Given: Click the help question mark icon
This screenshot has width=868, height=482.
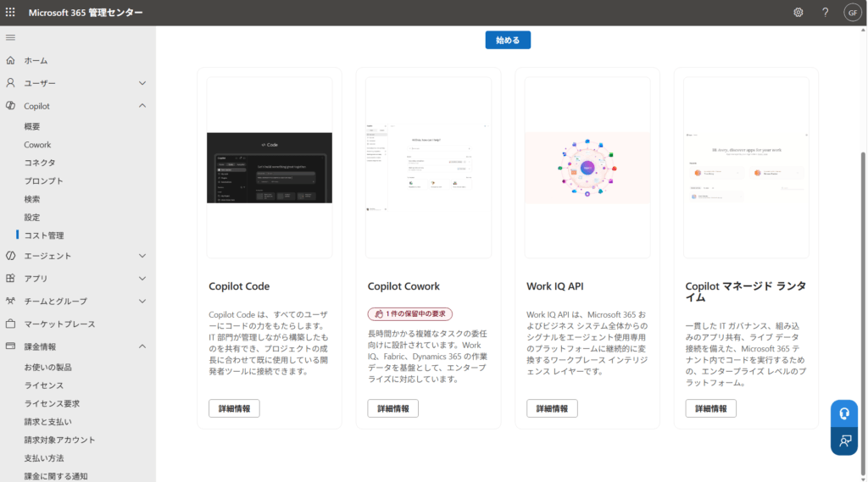Looking at the screenshot, I should [x=825, y=12].
